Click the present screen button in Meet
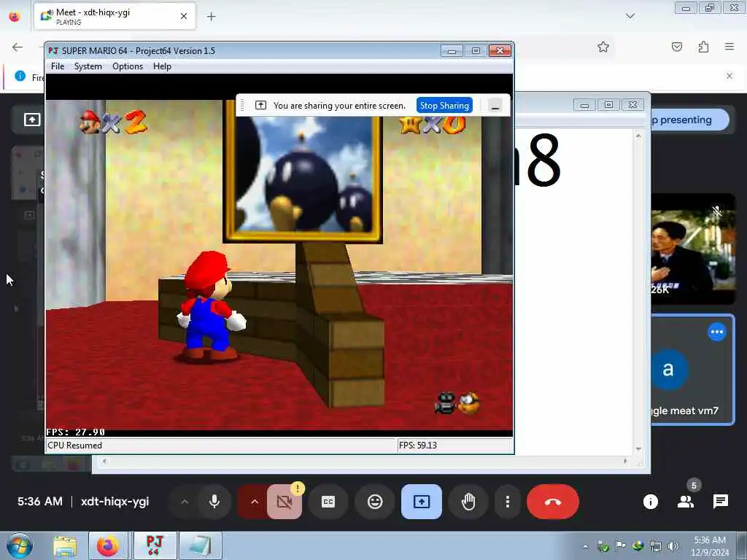Image resolution: width=747 pixels, height=560 pixels. 421,502
